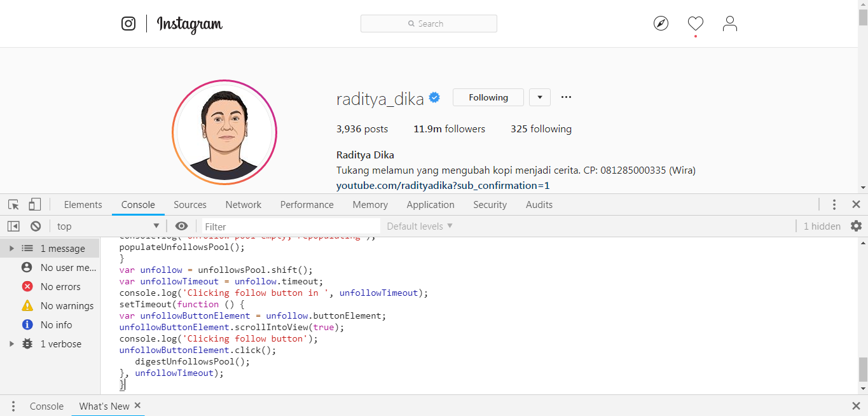
Task: Toggle device toolbar icon in DevTools
Action: click(35, 205)
